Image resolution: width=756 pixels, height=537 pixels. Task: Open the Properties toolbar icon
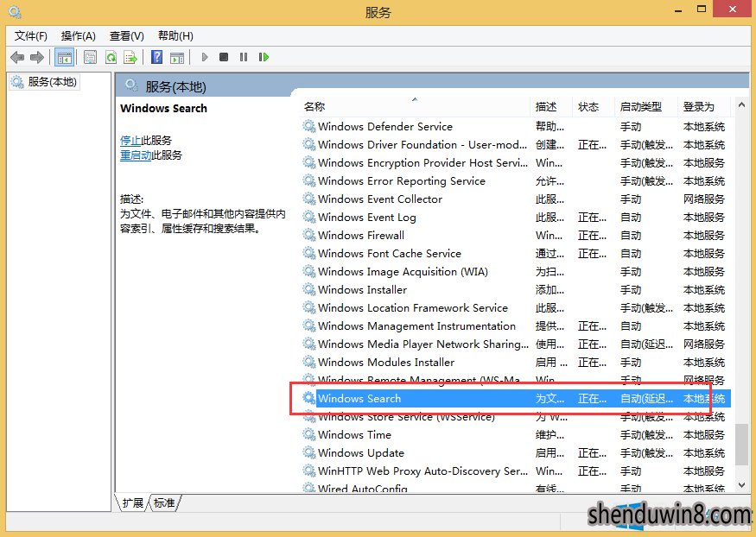coord(90,57)
